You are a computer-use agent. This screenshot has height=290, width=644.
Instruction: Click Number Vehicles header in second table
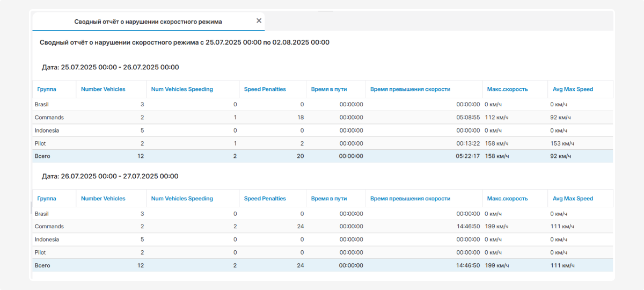tap(103, 199)
